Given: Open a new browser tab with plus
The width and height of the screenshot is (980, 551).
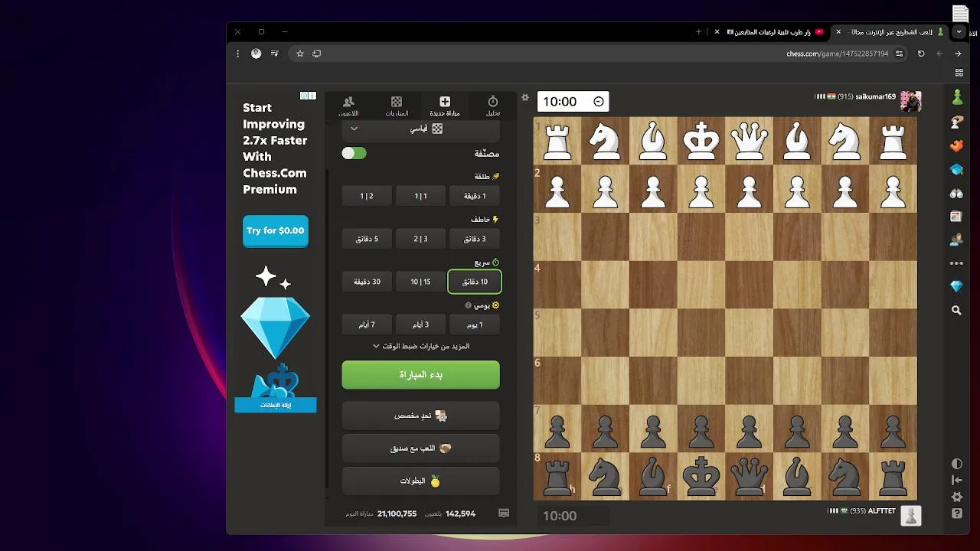Looking at the screenshot, I should coord(698,32).
